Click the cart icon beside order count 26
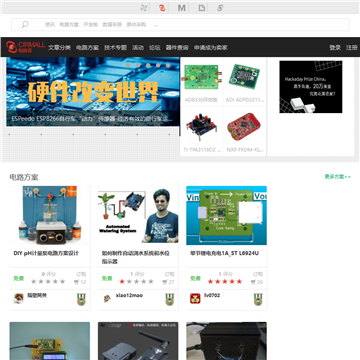 (x=253, y=282)
